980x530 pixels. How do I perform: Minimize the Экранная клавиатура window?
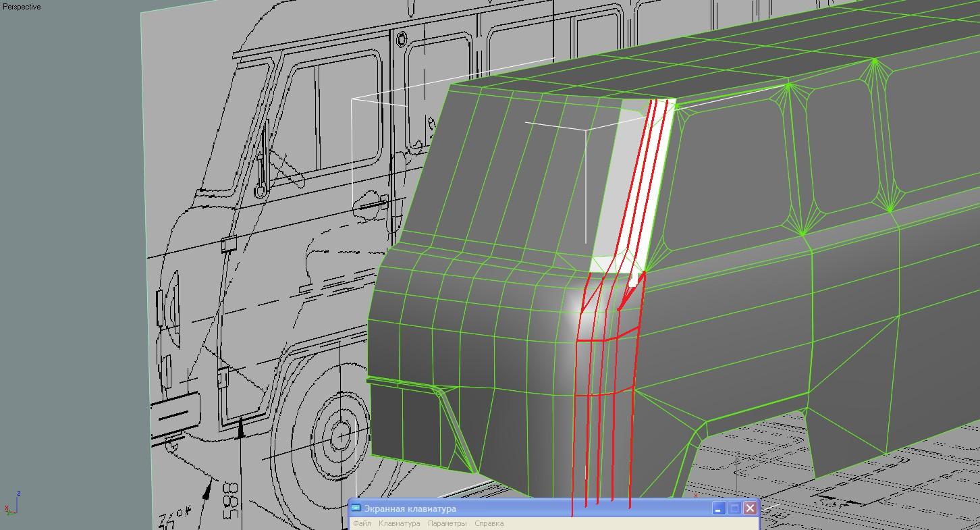click(x=719, y=508)
